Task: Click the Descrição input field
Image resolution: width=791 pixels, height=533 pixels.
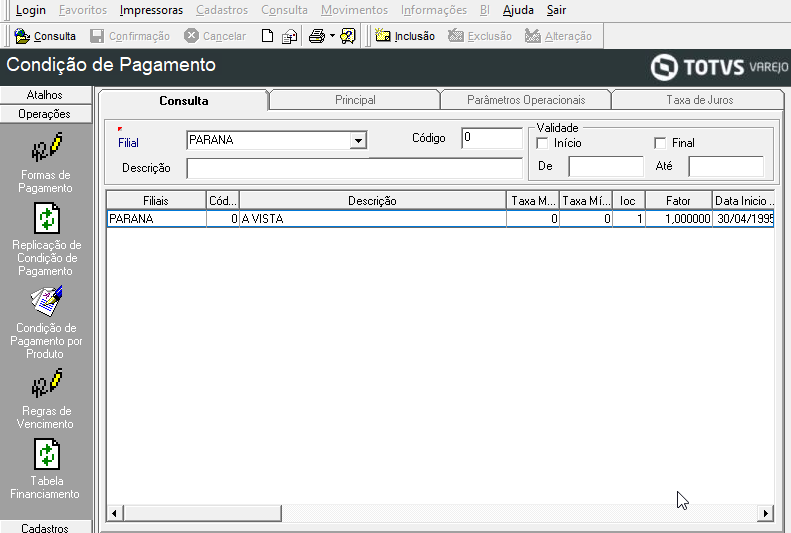Action: click(354, 168)
